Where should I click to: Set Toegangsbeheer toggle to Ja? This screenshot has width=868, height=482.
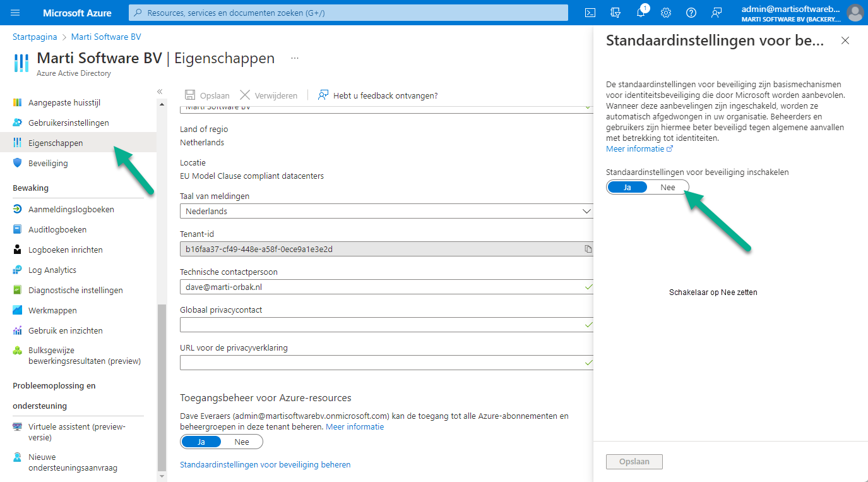(201, 442)
